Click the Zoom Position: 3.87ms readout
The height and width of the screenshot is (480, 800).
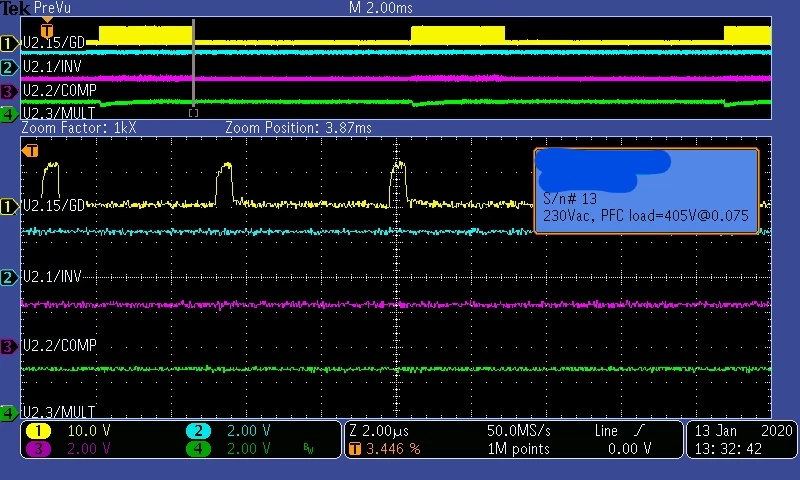(x=298, y=128)
